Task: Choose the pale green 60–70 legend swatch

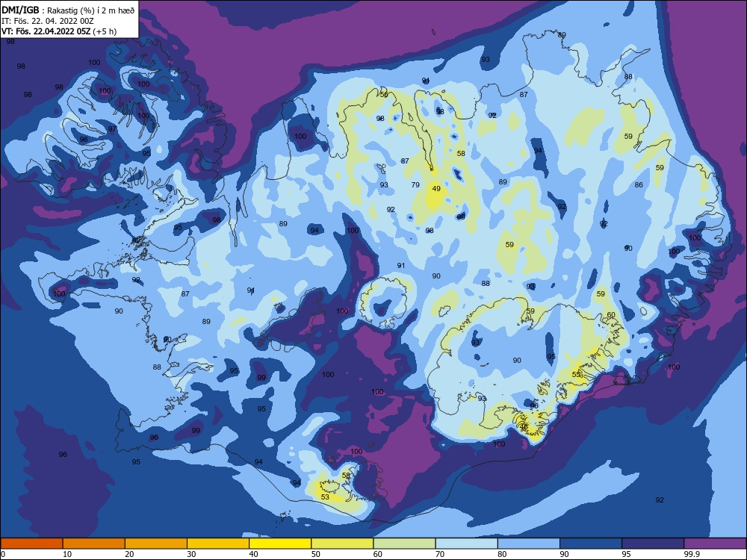Action: (x=404, y=544)
